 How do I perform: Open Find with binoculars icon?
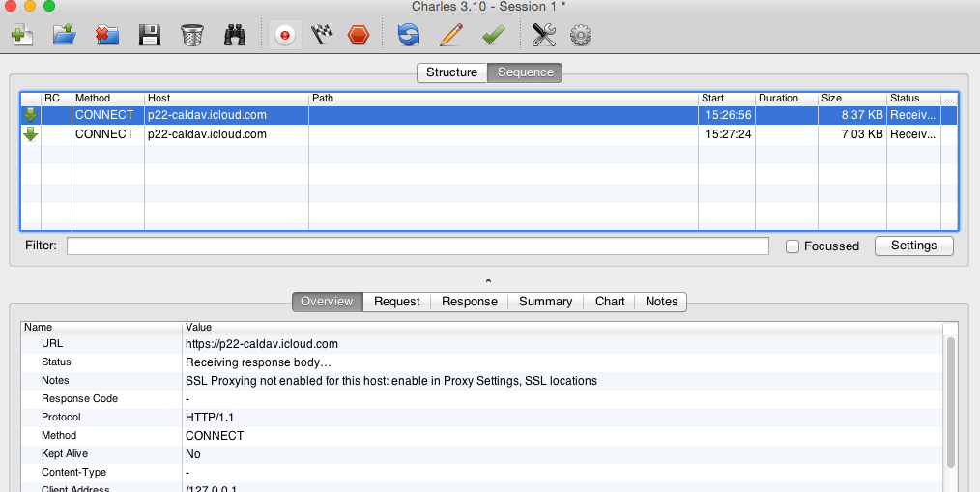coord(235,35)
